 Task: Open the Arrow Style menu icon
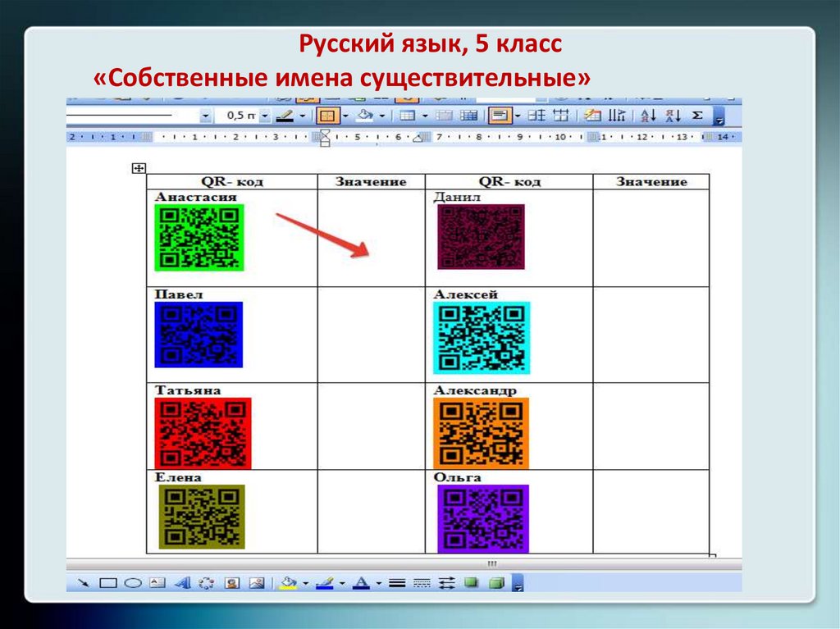point(447,583)
